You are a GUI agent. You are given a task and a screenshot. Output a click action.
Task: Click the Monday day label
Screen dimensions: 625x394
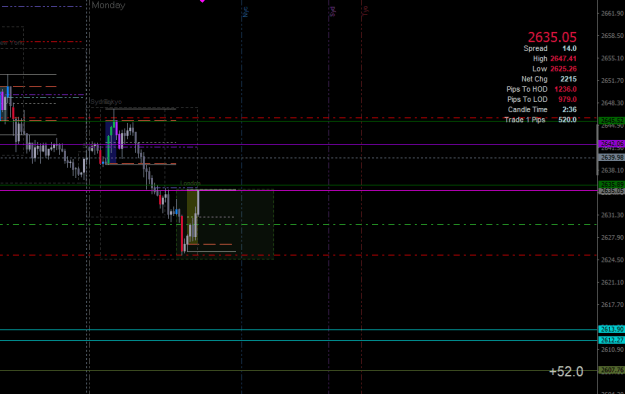[108, 5]
